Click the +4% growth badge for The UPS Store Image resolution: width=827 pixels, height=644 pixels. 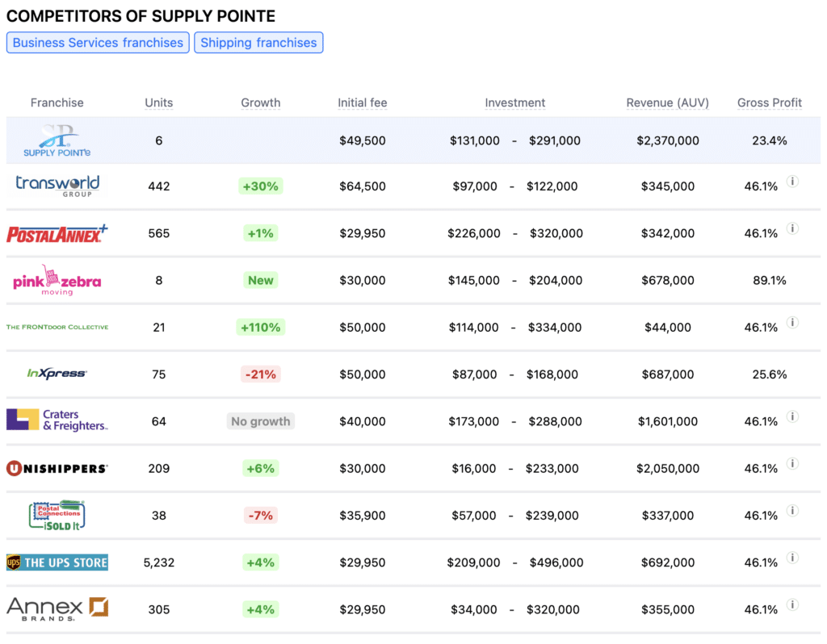pos(261,562)
